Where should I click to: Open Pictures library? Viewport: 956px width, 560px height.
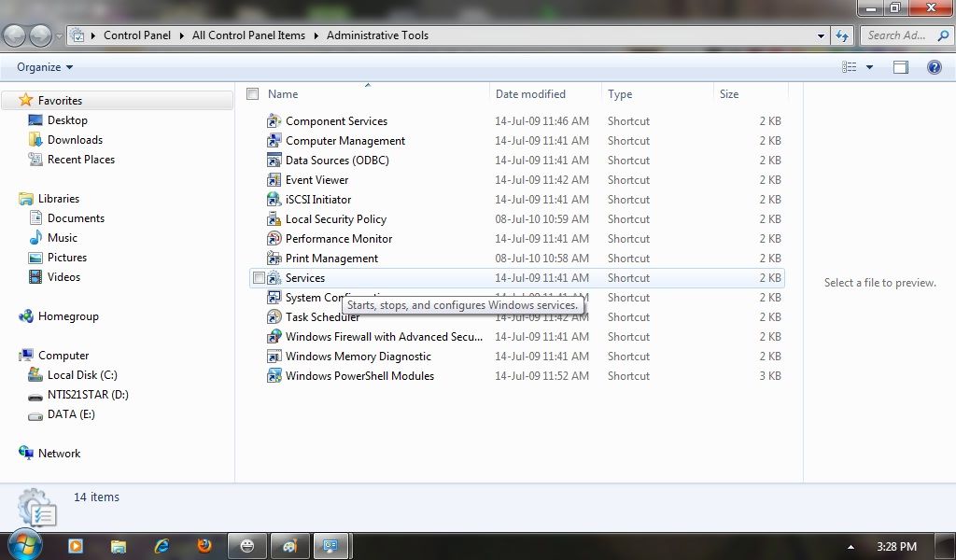pos(67,258)
